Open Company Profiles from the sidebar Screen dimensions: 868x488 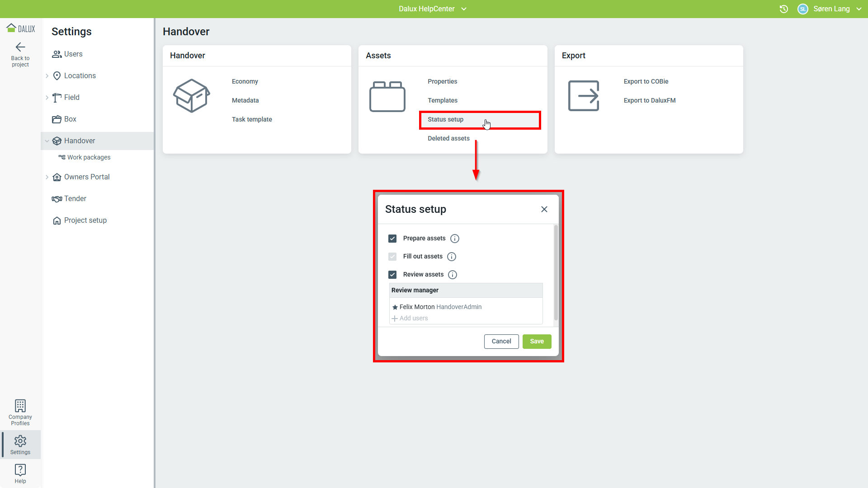click(x=20, y=412)
